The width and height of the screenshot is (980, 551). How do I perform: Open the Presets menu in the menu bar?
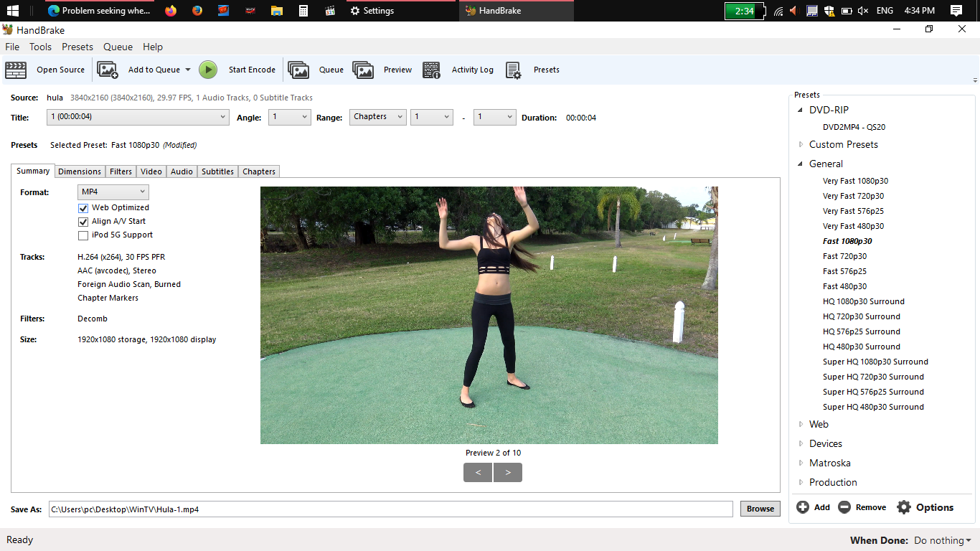click(77, 47)
